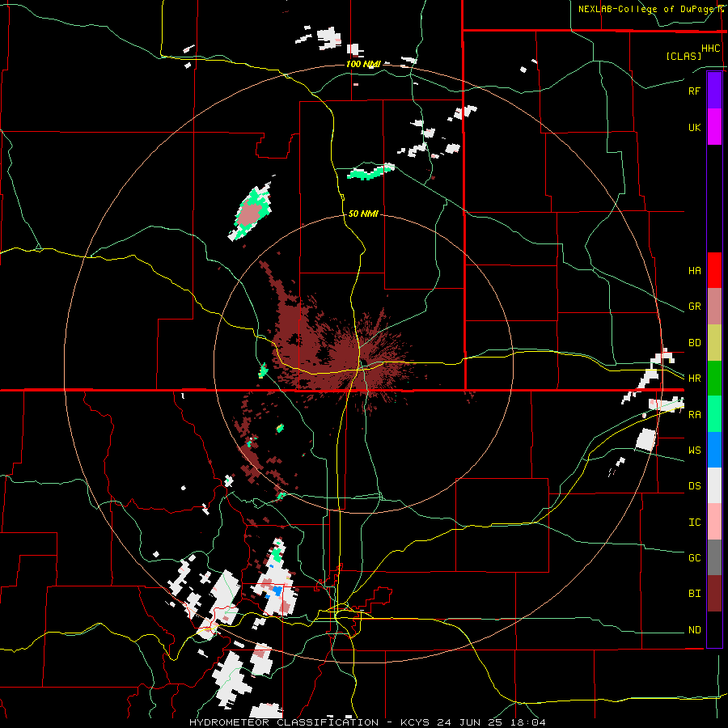Click the graupel echo cell northwest of radar
This screenshot has width=728, height=728.
(250, 214)
